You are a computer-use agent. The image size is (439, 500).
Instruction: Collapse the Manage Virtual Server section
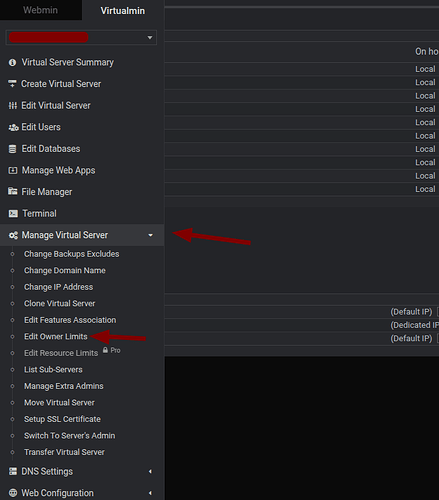(150, 235)
